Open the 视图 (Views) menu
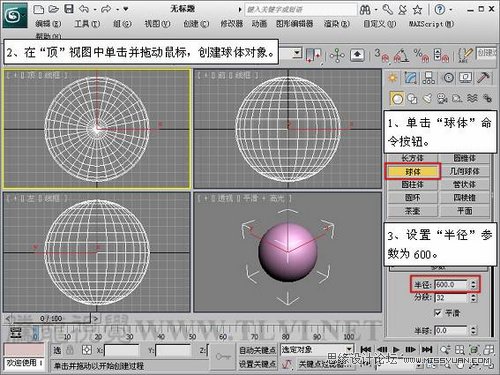The width and height of the screenshot is (500, 375). click(x=157, y=24)
